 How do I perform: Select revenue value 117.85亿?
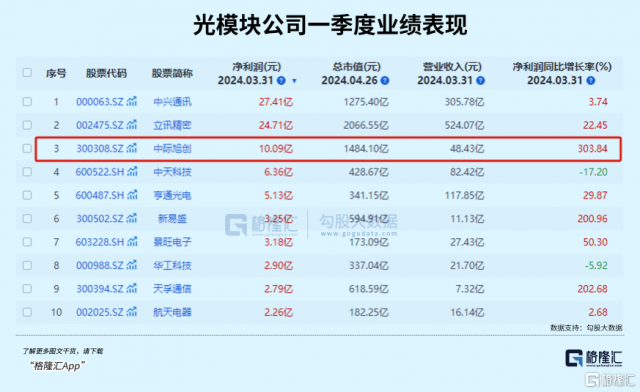click(x=464, y=195)
